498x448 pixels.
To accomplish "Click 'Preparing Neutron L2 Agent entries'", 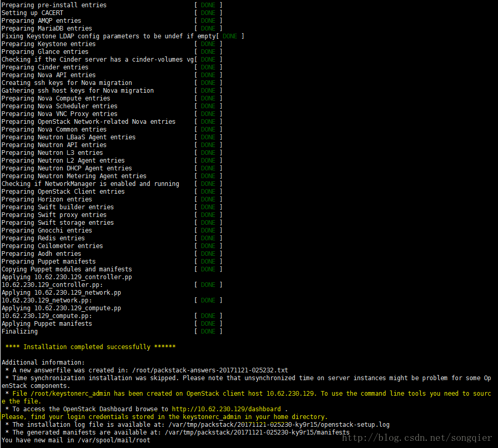I will (x=63, y=161).
